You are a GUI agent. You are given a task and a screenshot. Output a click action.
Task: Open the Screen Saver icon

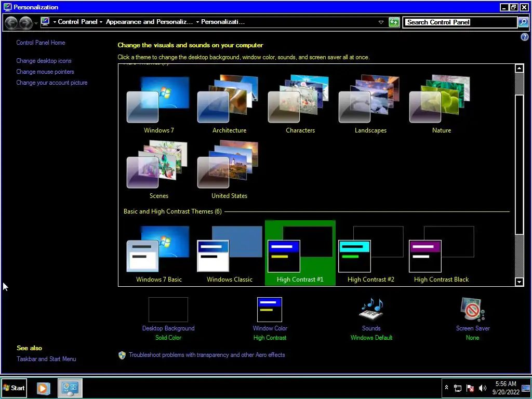472,309
